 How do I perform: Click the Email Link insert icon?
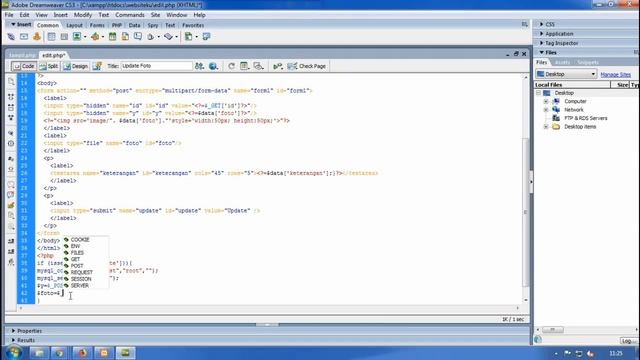pos(24,37)
